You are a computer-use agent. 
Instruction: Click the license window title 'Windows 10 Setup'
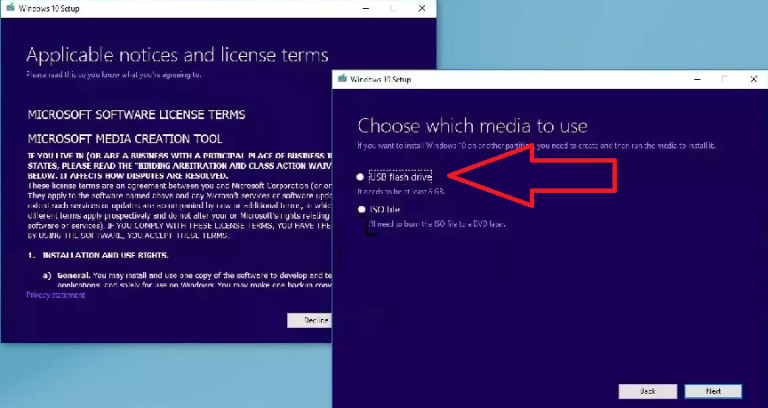point(49,8)
